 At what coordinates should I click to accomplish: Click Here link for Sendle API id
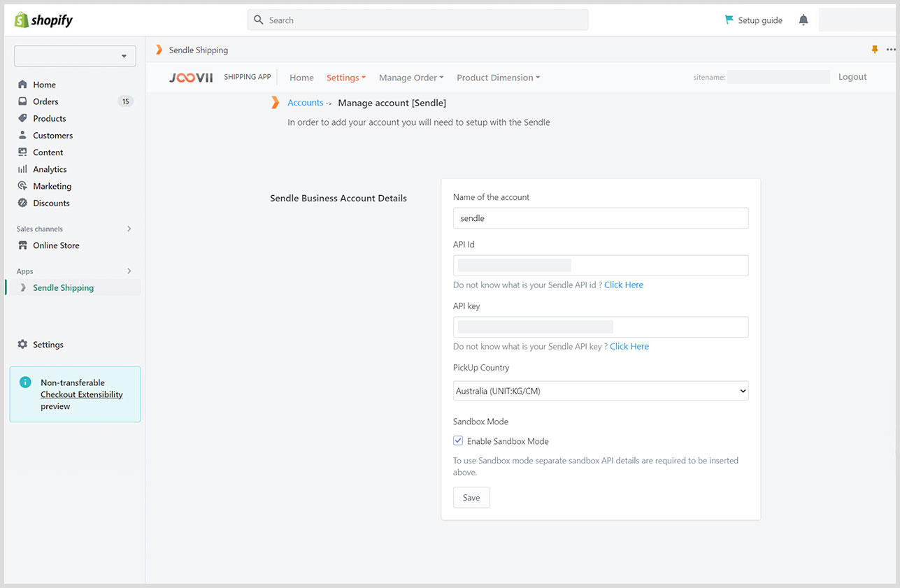click(624, 285)
